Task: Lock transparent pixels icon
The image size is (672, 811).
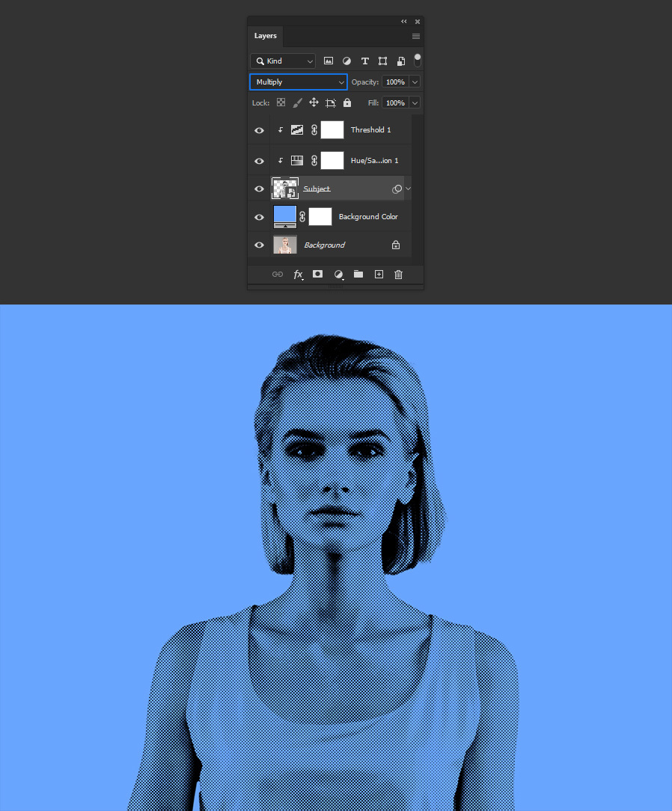Action: (281, 102)
